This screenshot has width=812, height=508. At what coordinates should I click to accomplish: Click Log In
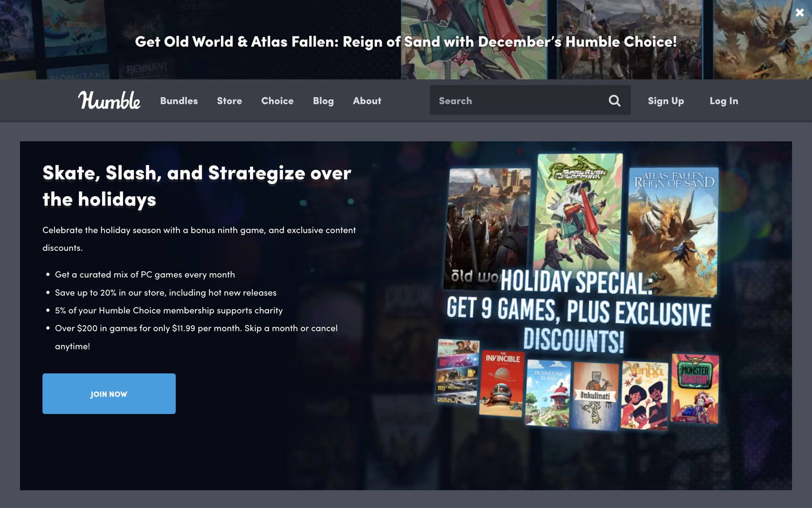[x=723, y=100]
